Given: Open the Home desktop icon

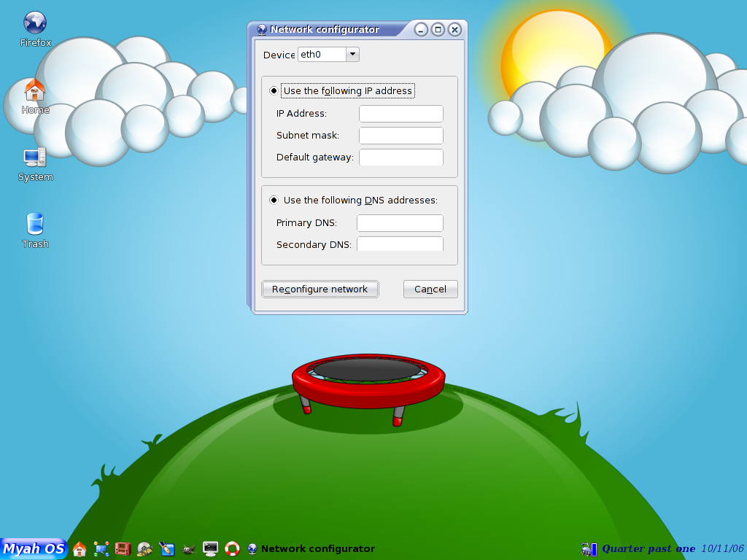Looking at the screenshot, I should 35,97.
